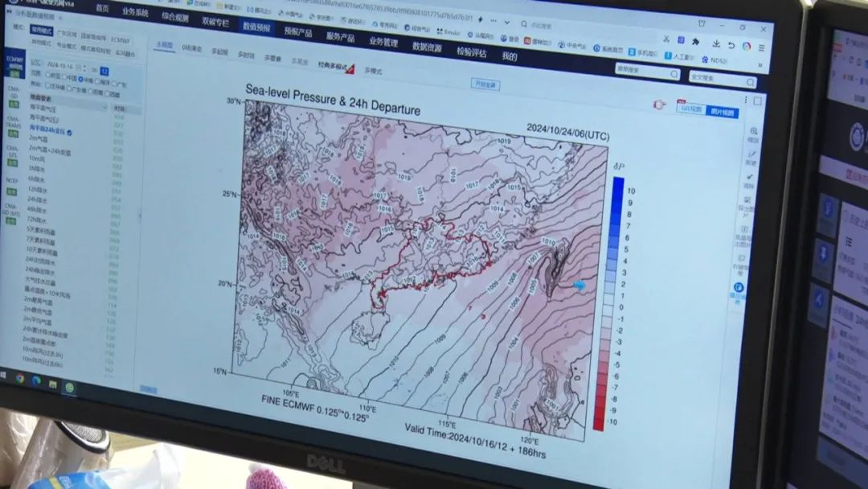Click the square expand icon above map

[757, 101]
